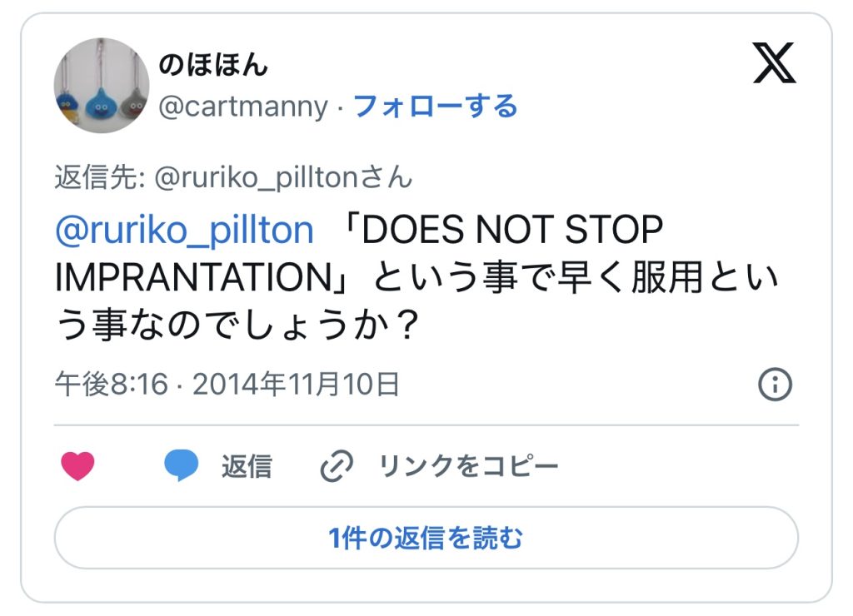Click the X logo icon
The image size is (853, 616).
tap(774, 64)
